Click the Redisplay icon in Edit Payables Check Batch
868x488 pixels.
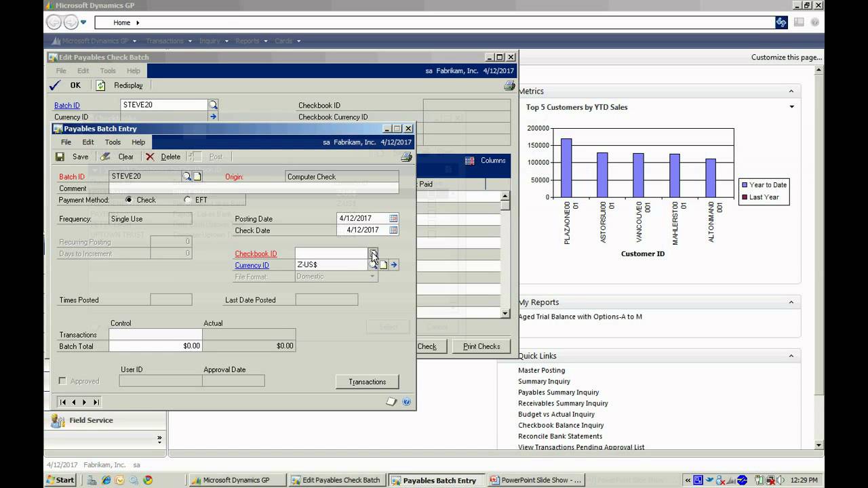(x=100, y=85)
